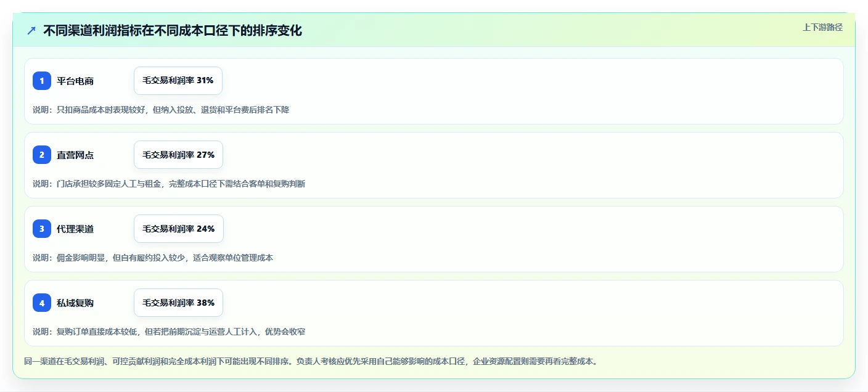Viewport: 868px width, 392px height.
Task: Select the rank badge 4 for 私域复购
Action: (x=42, y=303)
